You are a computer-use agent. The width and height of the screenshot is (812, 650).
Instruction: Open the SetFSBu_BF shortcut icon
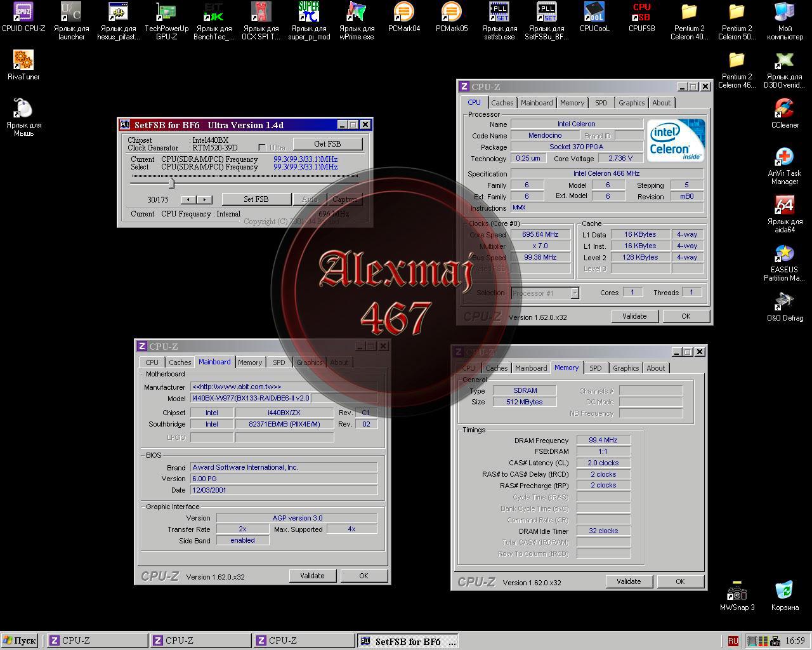(x=547, y=11)
